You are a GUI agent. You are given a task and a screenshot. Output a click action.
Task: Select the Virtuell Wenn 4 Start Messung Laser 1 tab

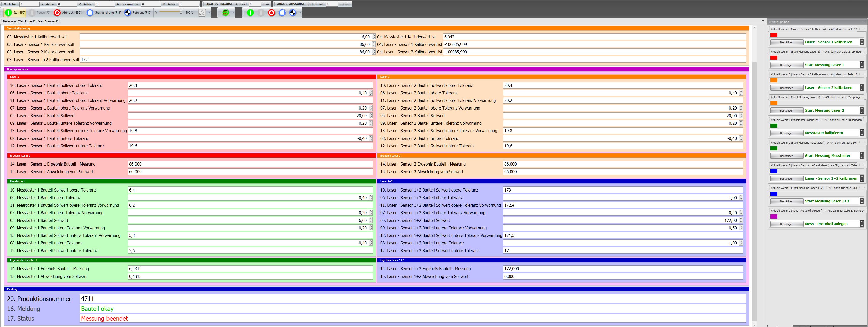[816, 51]
